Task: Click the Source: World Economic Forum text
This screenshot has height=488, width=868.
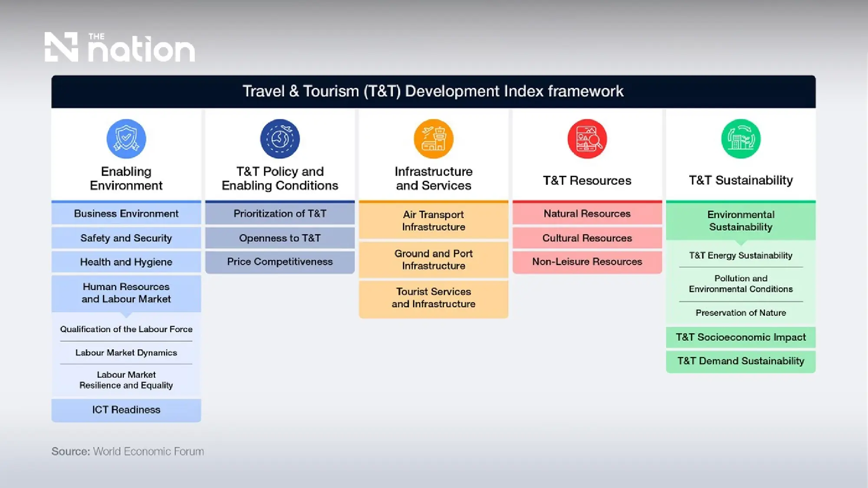Action: (128, 452)
